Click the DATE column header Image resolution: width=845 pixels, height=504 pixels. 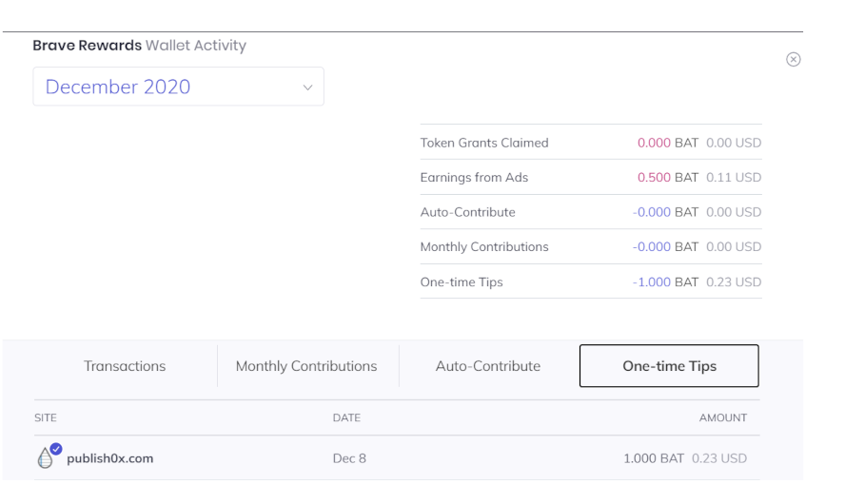tap(346, 417)
